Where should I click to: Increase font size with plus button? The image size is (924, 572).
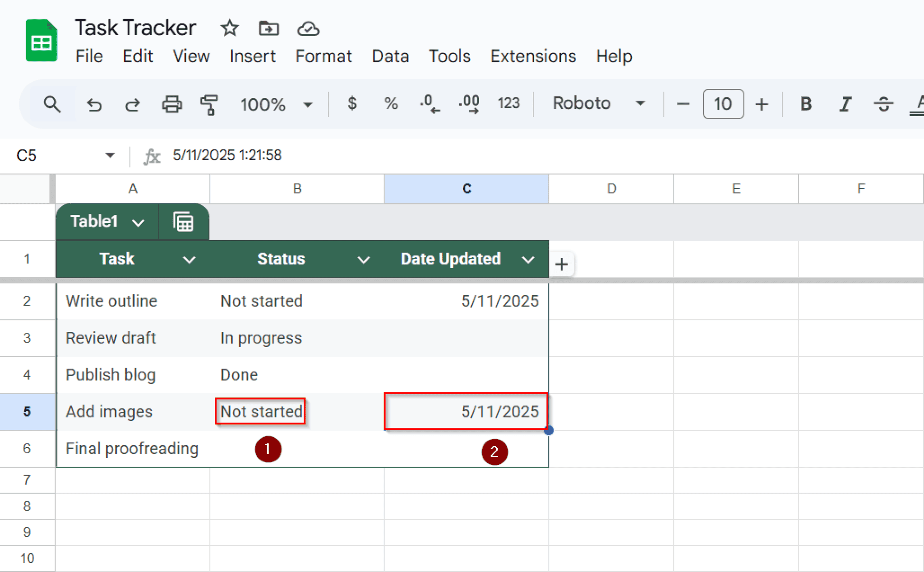[762, 104]
